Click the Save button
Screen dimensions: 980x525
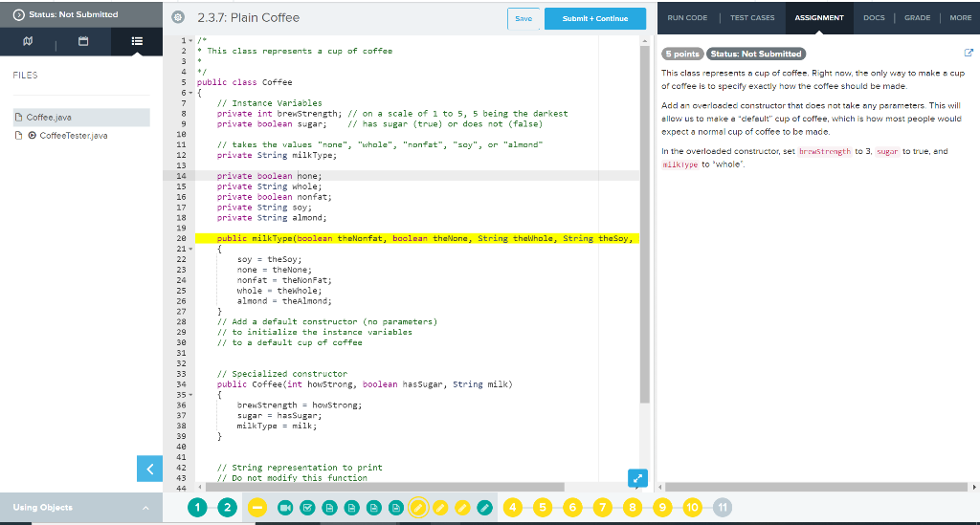tap(523, 19)
